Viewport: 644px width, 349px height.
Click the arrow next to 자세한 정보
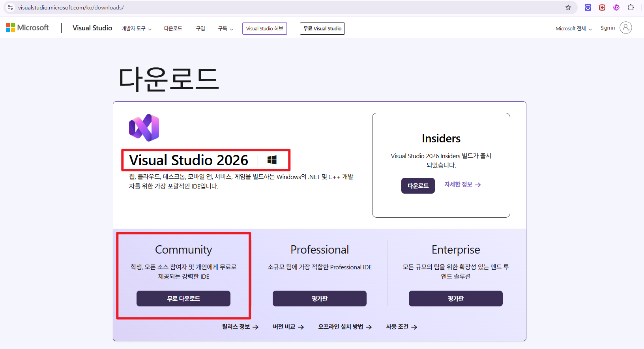pos(478,185)
